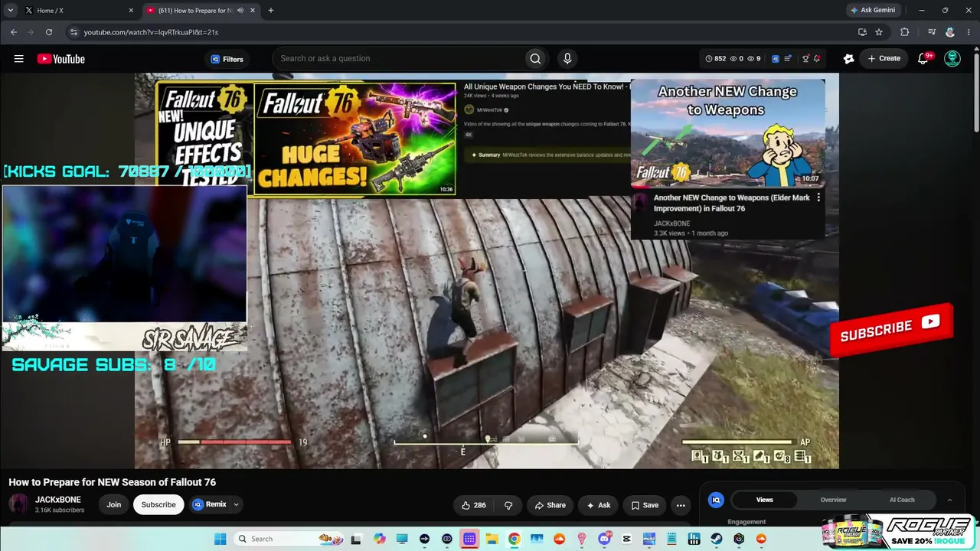Open Chrome three-dot menu
Image resolution: width=980 pixels, height=551 pixels.
pyautogui.click(x=968, y=32)
